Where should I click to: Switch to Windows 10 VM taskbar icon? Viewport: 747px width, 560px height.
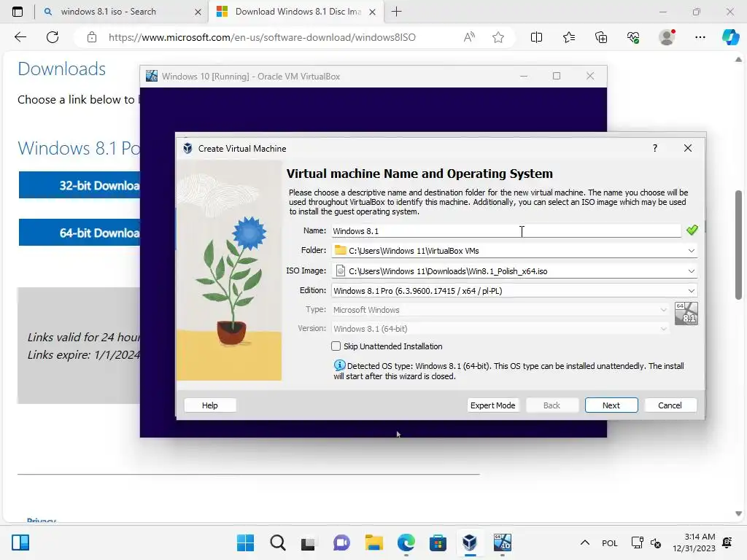(x=502, y=542)
